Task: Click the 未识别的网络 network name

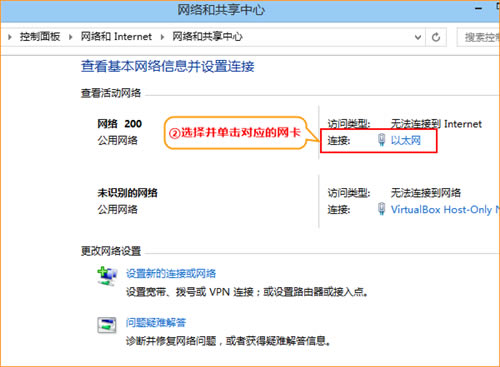Action: (x=127, y=193)
